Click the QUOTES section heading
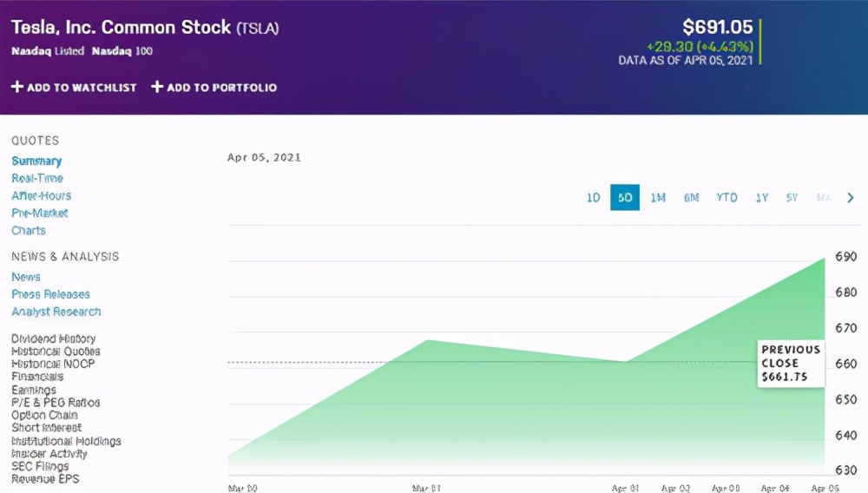This screenshot has width=868, height=493. [x=35, y=141]
